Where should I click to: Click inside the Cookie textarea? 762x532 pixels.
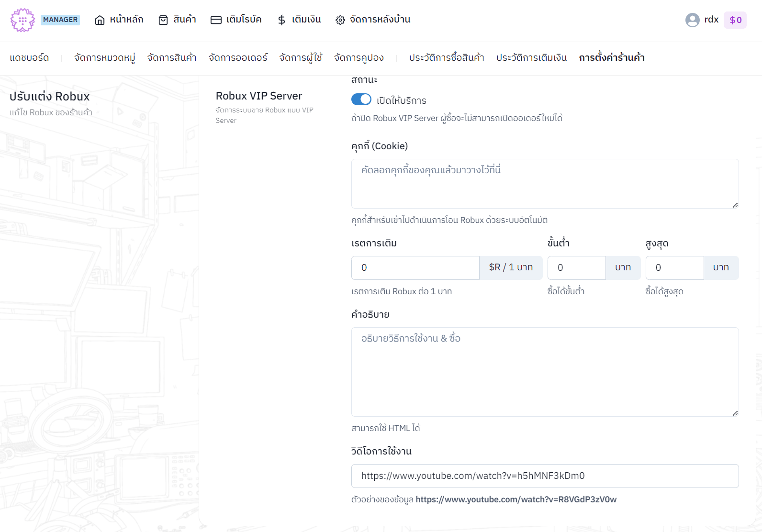click(544, 184)
